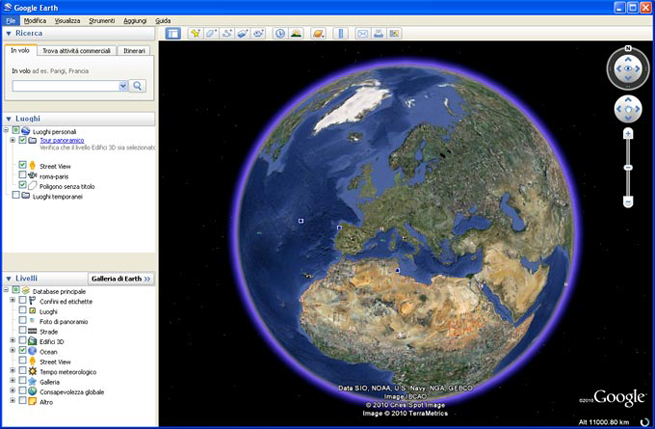Viewport: 655px width, 429px height.
Task: Click the View in Google Maps icon
Action: tap(394, 33)
